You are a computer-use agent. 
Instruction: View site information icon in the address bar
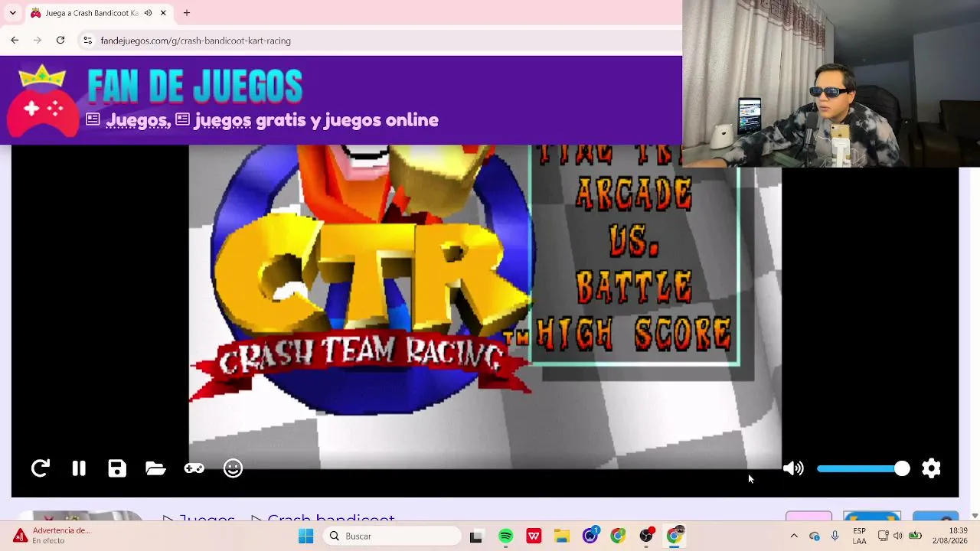pos(87,41)
